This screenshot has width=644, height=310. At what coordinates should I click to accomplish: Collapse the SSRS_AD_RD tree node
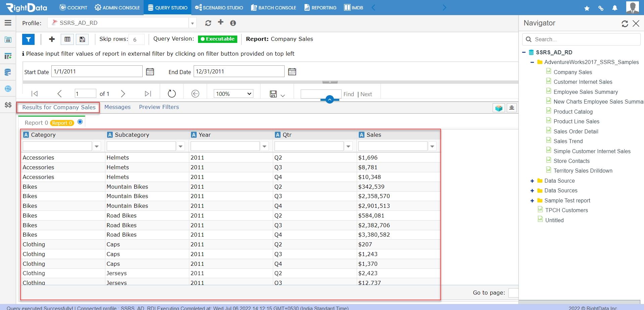524,52
